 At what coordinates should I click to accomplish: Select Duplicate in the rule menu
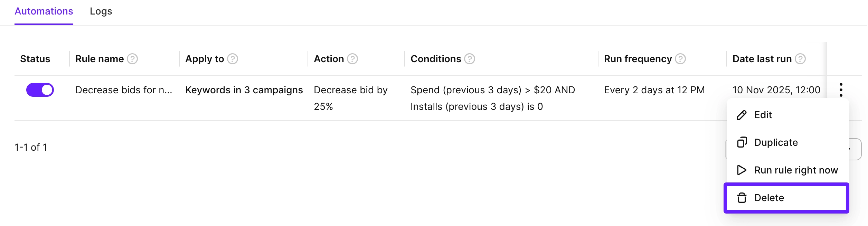tap(776, 143)
